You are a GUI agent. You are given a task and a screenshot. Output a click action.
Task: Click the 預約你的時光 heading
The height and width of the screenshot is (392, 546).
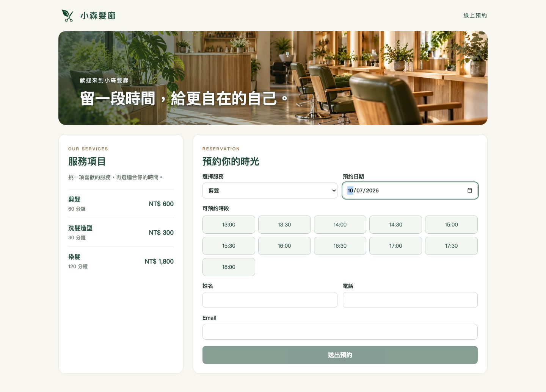[x=231, y=161]
